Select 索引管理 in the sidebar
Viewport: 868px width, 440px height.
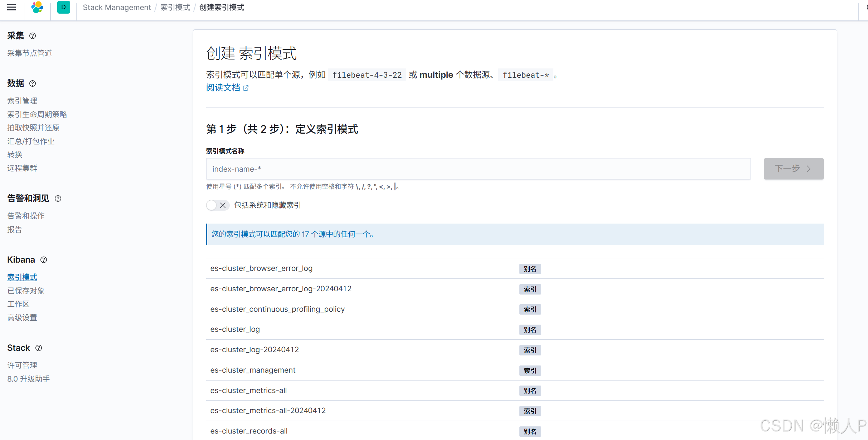(x=22, y=101)
